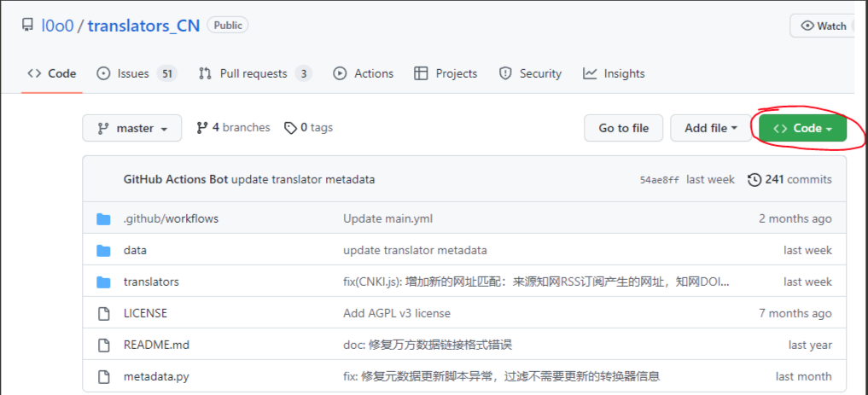The image size is (868, 395).
Task: Open the Insights tab
Action: 614,73
